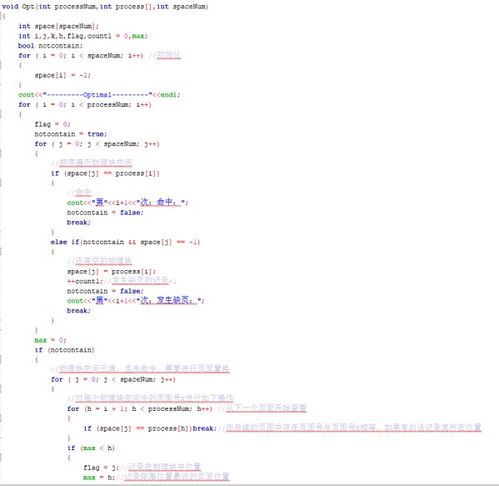Click the 'if (notcontain)' condition line
Screen dimensions: 499x486
click(x=65, y=350)
